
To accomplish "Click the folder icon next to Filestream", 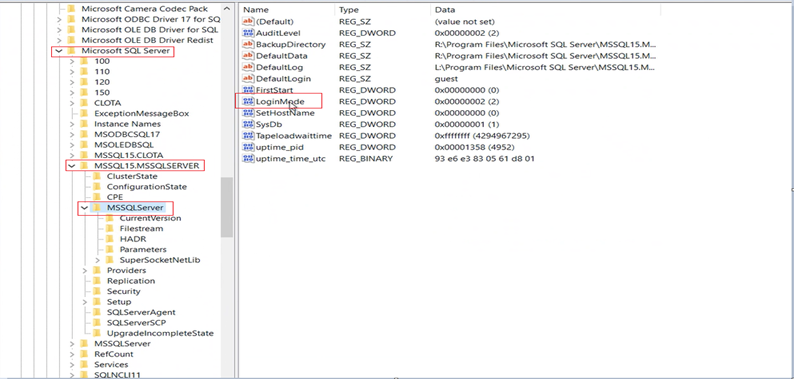I will click(x=109, y=229).
